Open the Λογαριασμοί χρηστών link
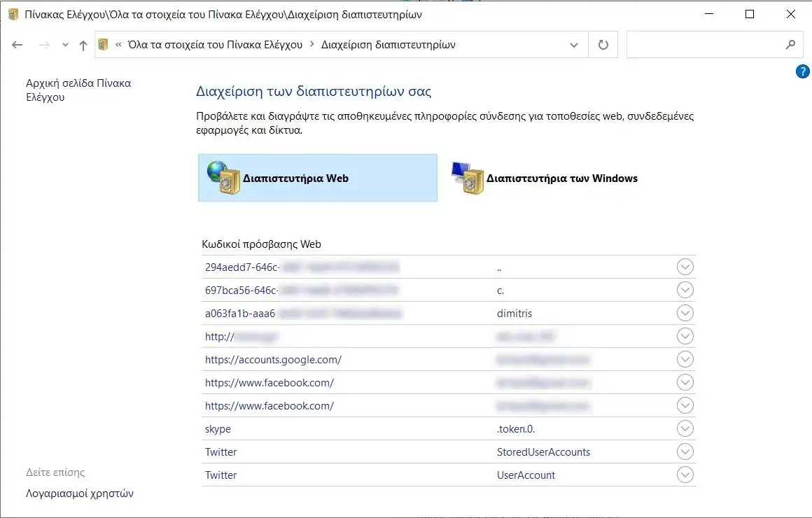 point(79,493)
